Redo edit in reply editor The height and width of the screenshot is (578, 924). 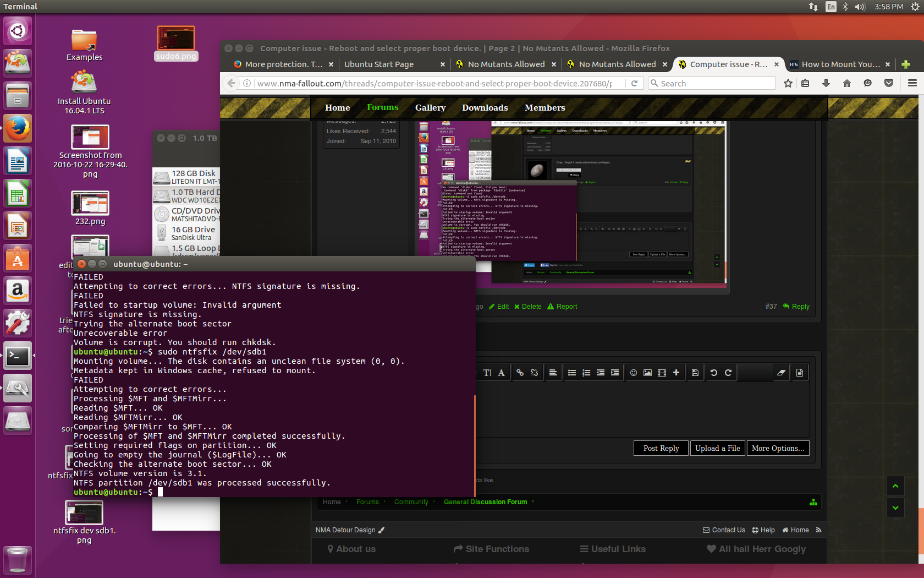pos(728,373)
